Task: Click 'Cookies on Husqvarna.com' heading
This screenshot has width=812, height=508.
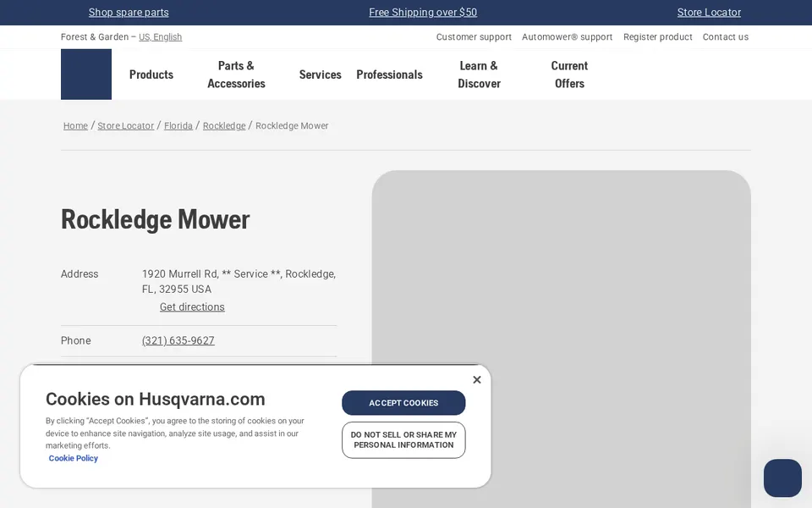Action: click(156, 399)
